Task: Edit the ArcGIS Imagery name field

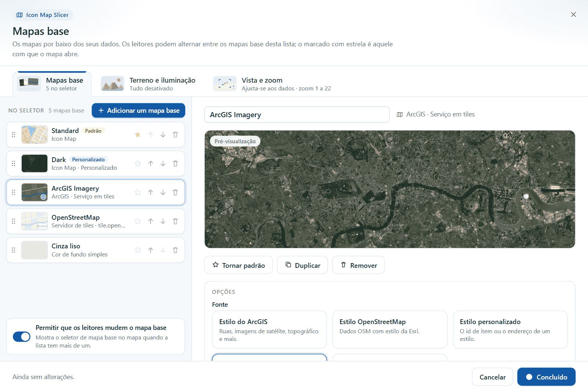Action: pyautogui.click(x=297, y=115)
